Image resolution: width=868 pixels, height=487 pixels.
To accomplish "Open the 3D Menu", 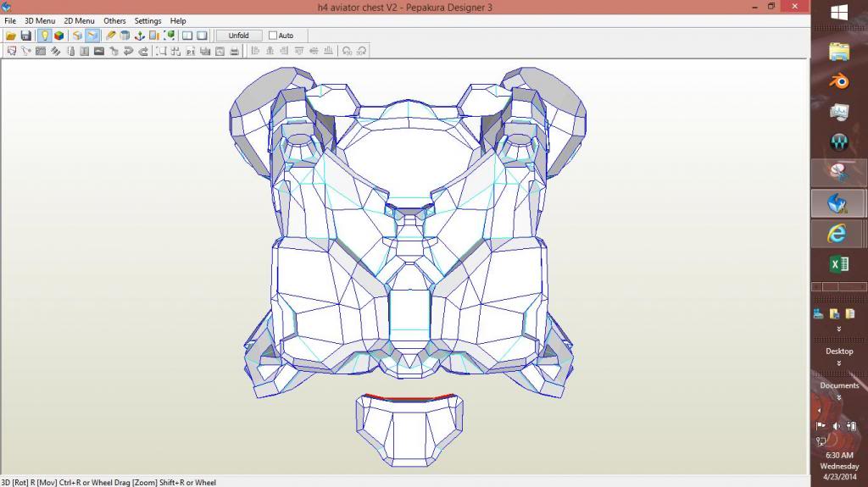I will [40, 20].
